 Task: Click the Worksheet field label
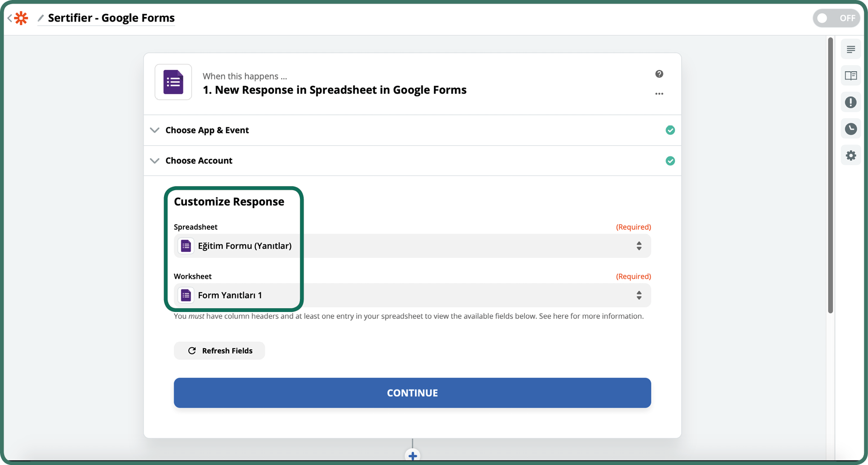coord(192,276)
